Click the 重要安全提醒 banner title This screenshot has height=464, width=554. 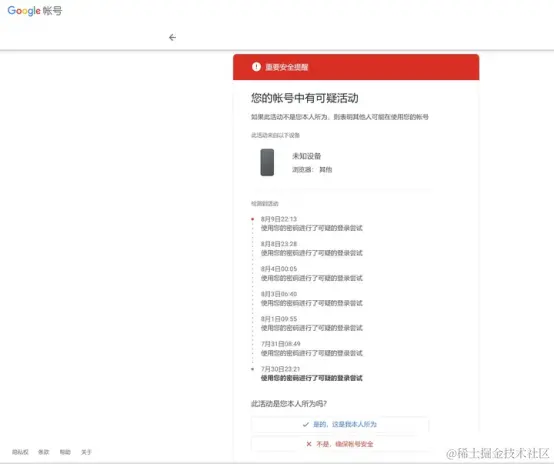tap(287, 67)
